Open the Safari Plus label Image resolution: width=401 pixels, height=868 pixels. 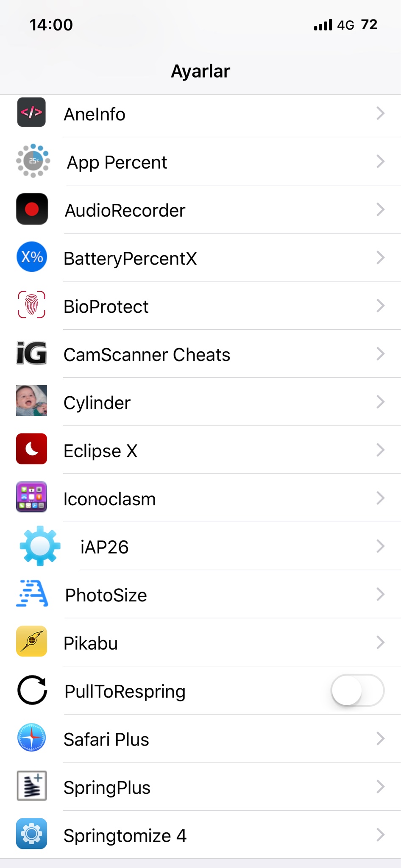point(106,740)
